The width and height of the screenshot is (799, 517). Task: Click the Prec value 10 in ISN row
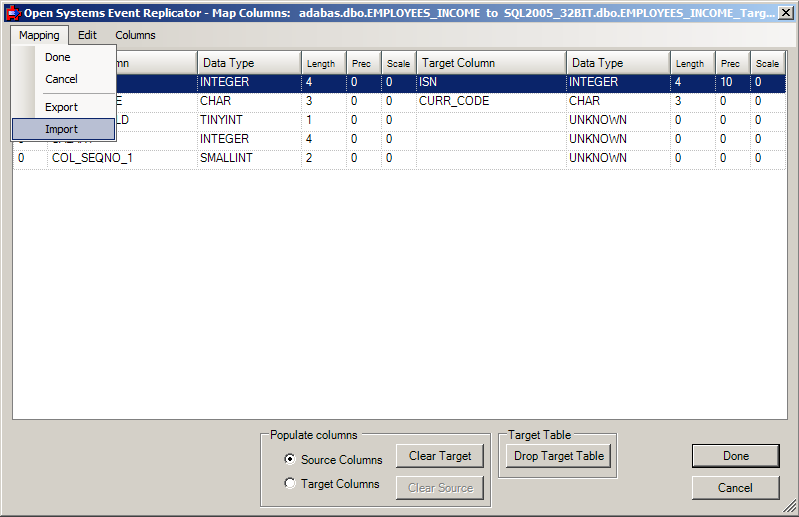(733, 82)
